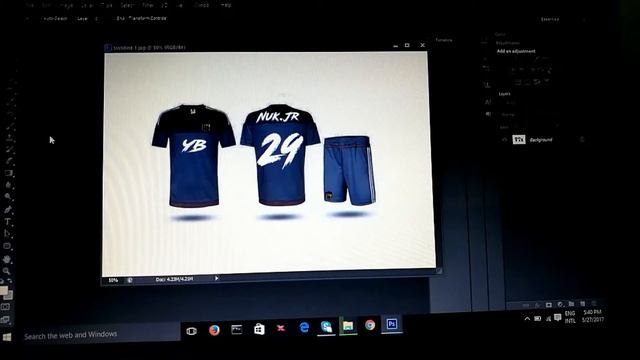Select the Hand tool
The width and height of the screenshot is (640, 360).
click(x=7, y=259)
